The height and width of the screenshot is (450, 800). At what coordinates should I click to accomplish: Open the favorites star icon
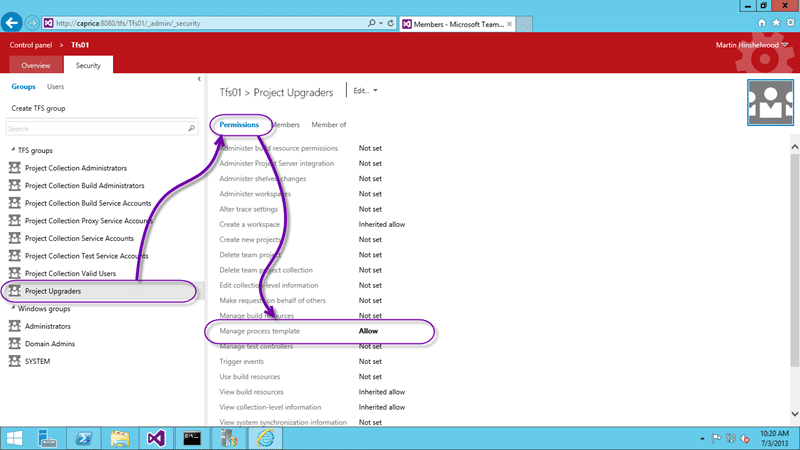coord(776,22)
